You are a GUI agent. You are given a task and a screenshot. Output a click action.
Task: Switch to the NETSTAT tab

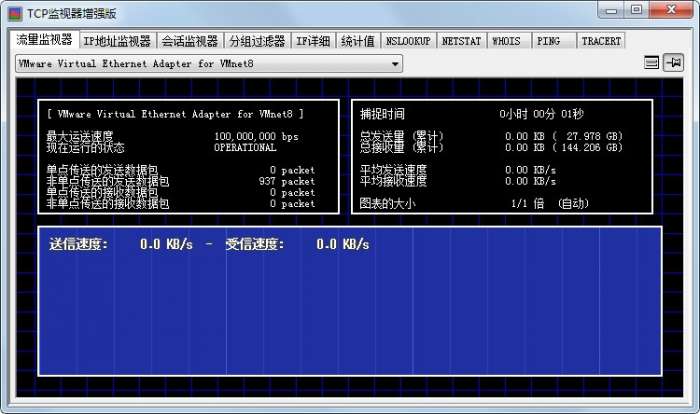tap(461, 41)
